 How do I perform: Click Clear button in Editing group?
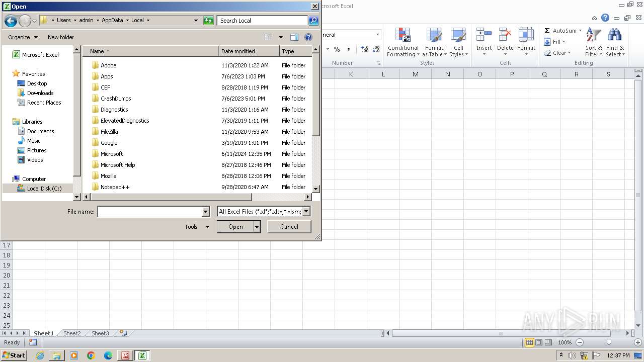click(x=557, y=53)
